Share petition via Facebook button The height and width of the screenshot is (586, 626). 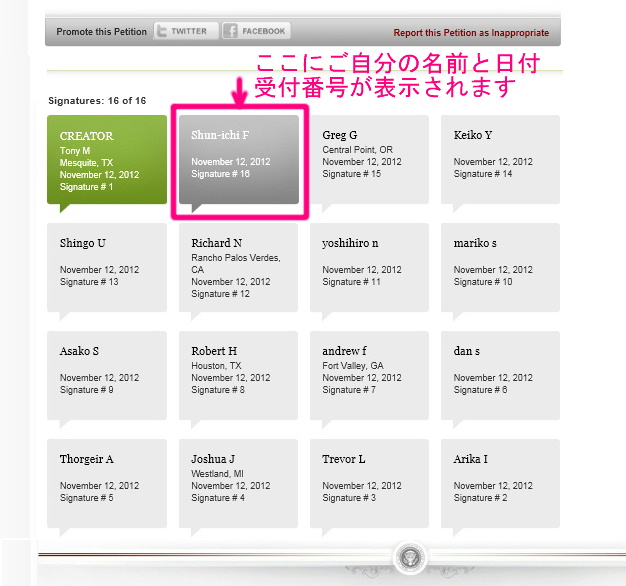tap(256, 31)
